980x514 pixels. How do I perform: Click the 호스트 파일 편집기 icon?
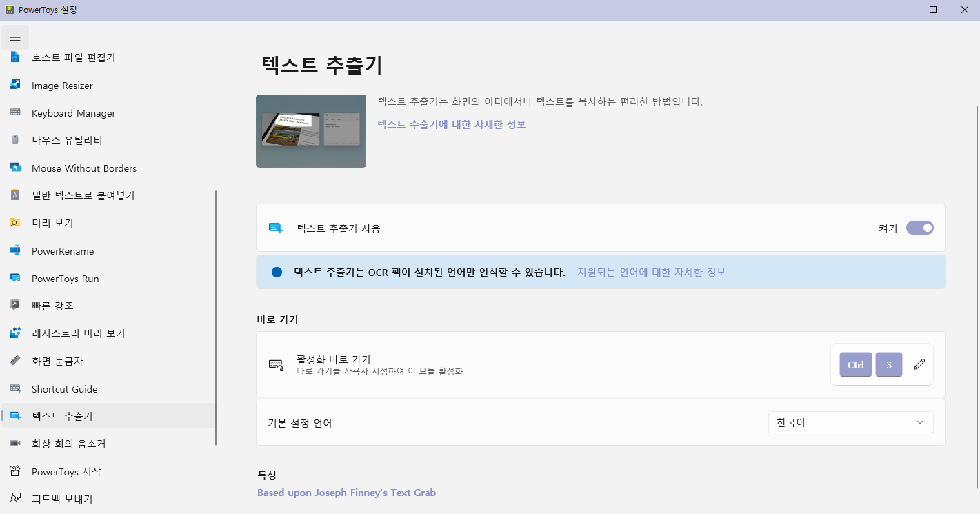pyautogui.click(x=15, y=57)
